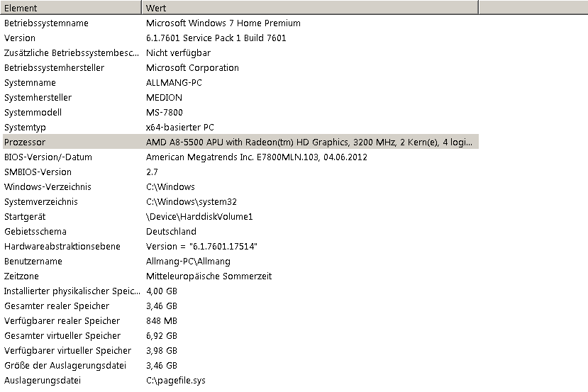Click 6.1.7601 Service Pack 1 Build 7601

(216, 38)
